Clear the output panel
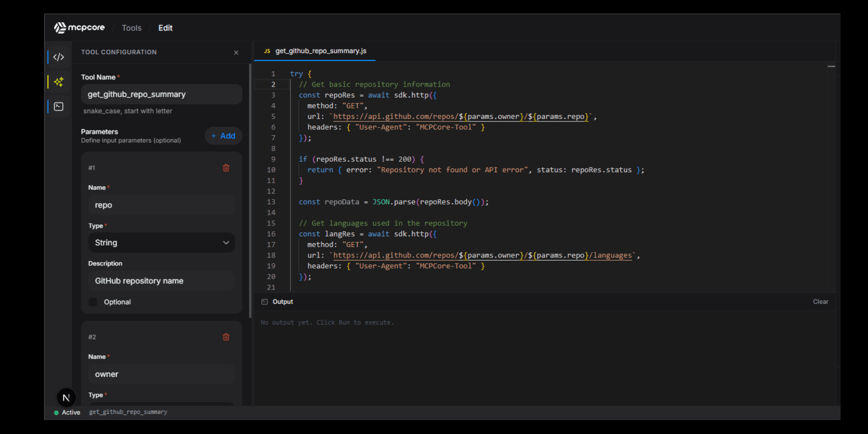Screen dimensions: 868x434 (x=820, y=302)
